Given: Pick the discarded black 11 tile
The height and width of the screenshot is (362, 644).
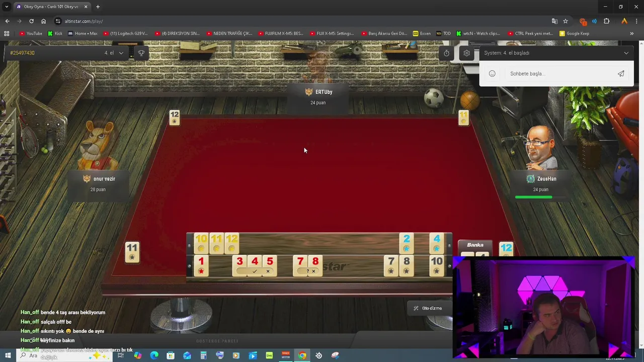Looking at the screenshot, I should (x=132, y=252).
